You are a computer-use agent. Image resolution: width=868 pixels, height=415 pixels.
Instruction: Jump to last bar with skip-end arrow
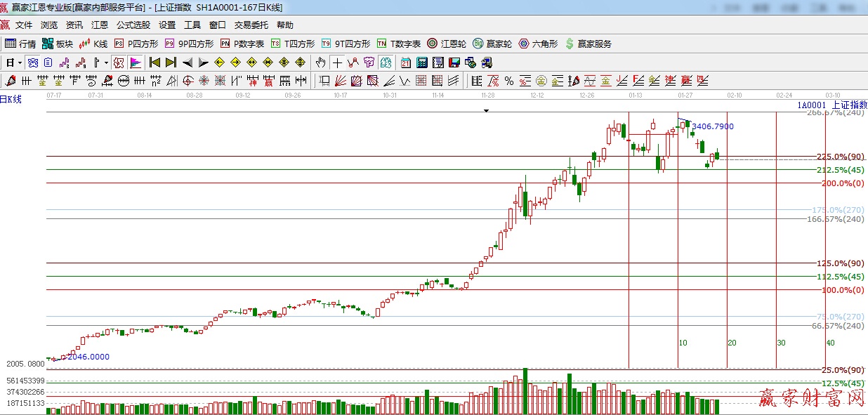tap(171, 62)
